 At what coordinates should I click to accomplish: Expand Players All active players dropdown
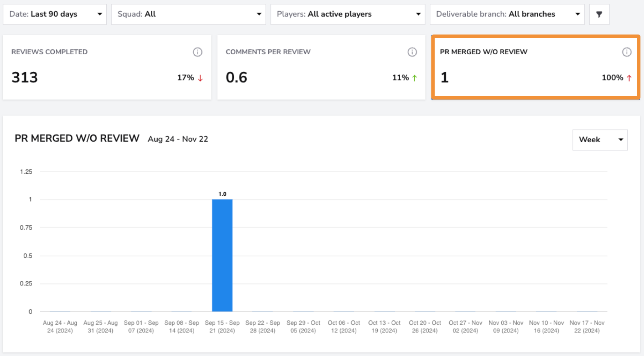point(348,14)
